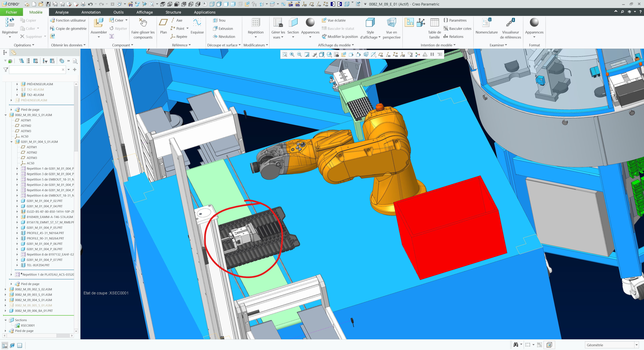Click the Relations button
The image size is (644, 350).
pyautogui.click(x=453, y=37)
